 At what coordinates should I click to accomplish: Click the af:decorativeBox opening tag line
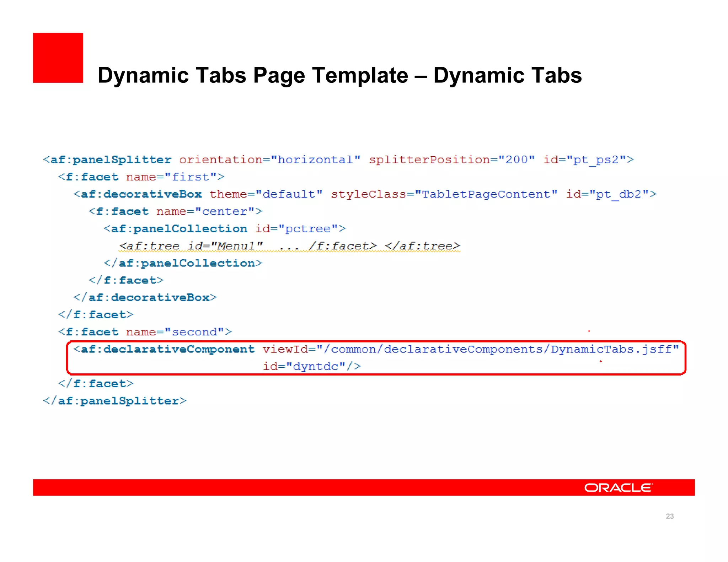[365, 194]
